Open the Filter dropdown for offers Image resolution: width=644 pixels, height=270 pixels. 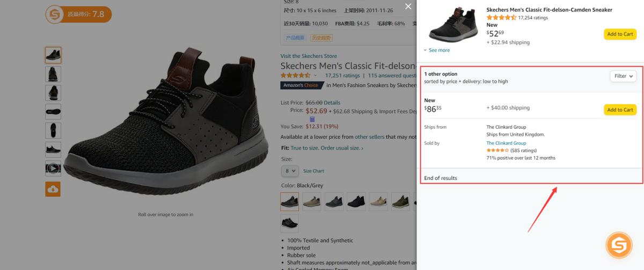click(623, 76)
